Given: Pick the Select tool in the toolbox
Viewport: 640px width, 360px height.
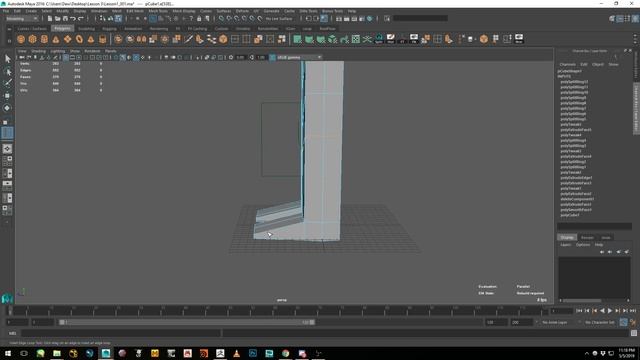Looking at the screenshot, I should click(x=7, y=59).
